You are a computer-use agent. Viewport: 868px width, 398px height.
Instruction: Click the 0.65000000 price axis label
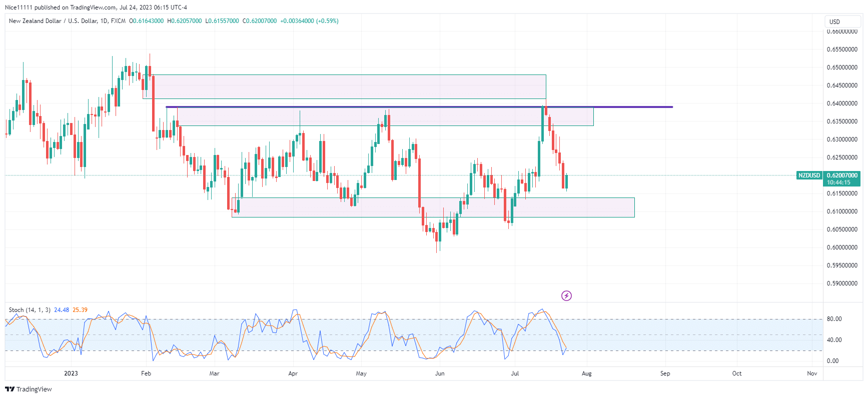point(842,67)
